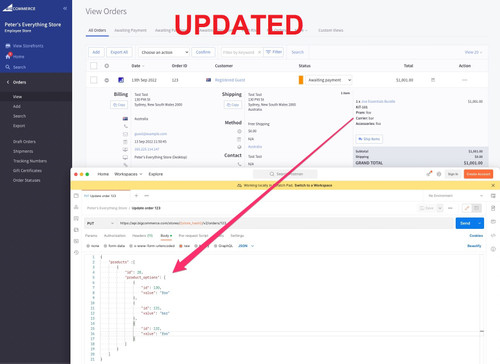Open Postman settings gear icon

439,174
